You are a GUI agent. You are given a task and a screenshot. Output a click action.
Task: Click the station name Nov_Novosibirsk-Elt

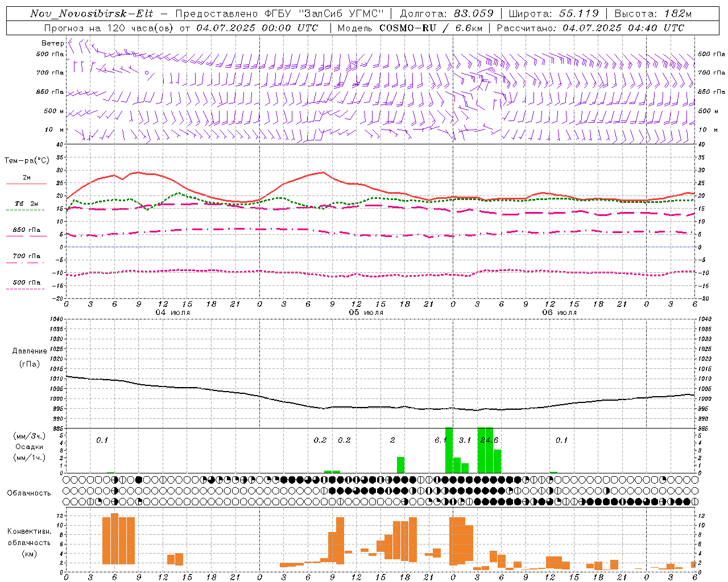[x=92, y=14]
